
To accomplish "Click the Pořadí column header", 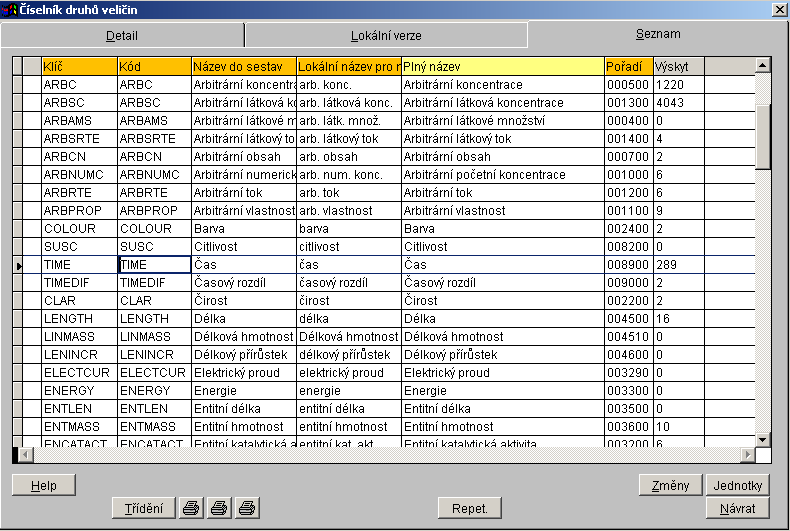I will 628,66.
